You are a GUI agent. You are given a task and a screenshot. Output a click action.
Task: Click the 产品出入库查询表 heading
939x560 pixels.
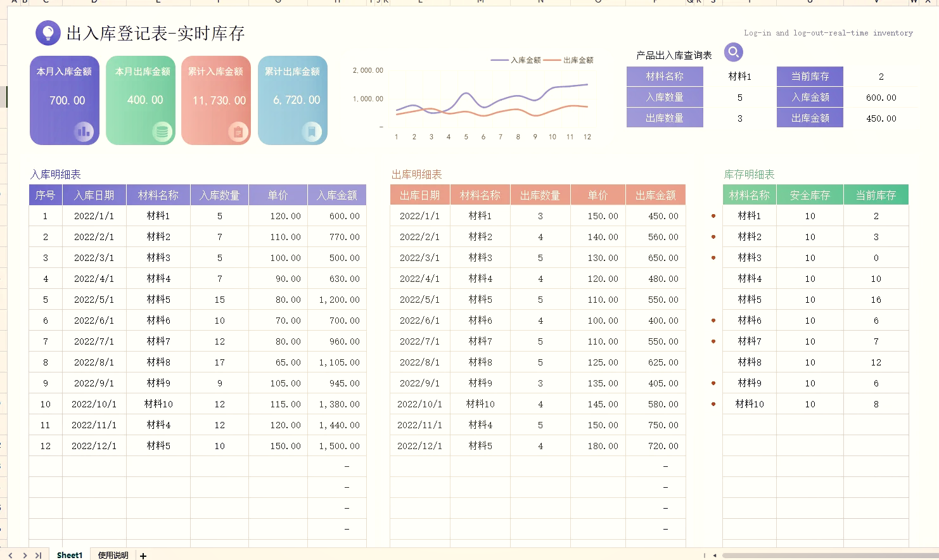coord(674,55)
